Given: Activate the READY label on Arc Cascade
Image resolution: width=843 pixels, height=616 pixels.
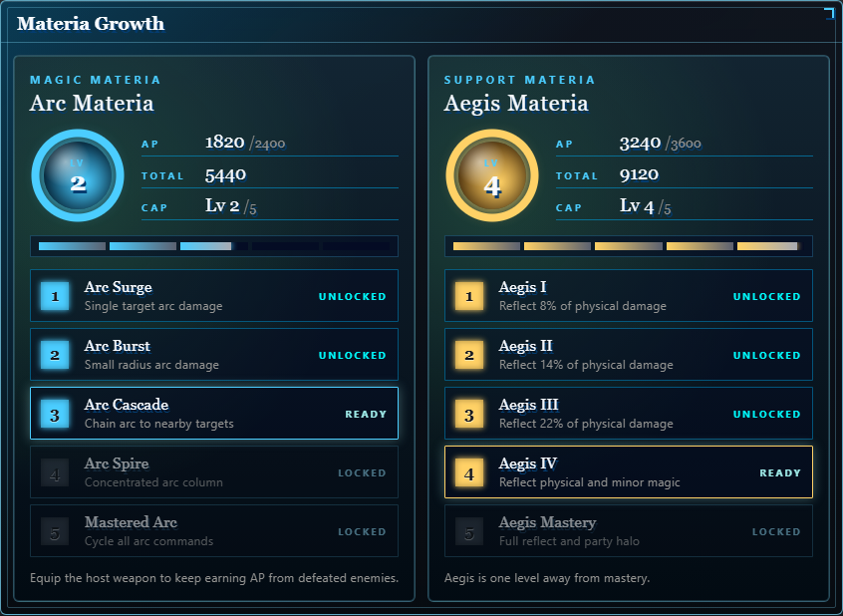Looking at the screenshot, I should tap(366, 415).
